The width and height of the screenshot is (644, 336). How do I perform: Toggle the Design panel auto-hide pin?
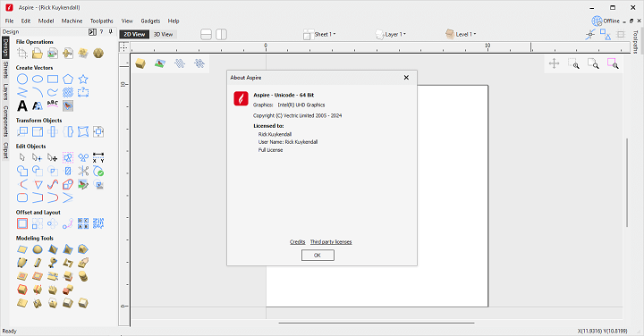point(111,31)
